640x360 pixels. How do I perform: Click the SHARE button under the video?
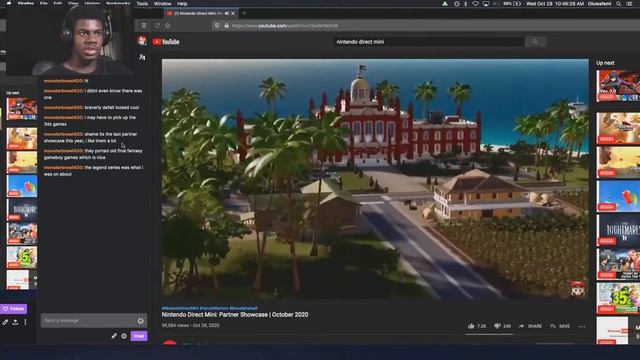pos(530,326)
